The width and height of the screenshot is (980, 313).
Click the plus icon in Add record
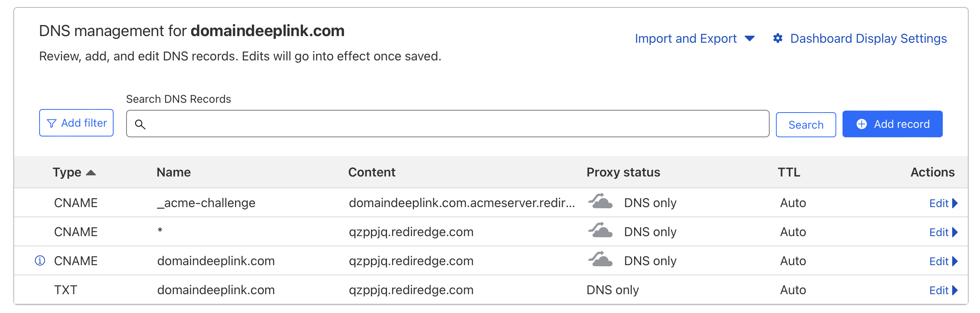point(862,124)
